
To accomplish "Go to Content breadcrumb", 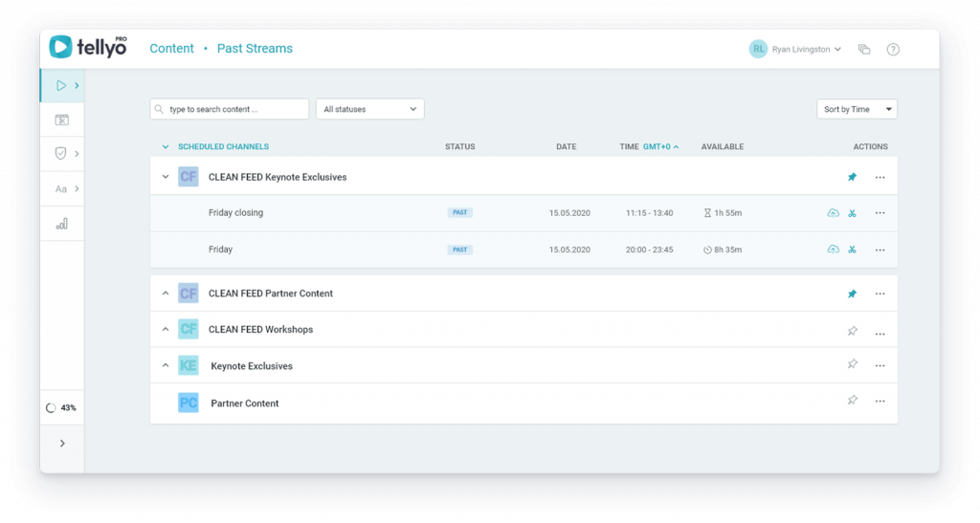I will click(171, 49).
